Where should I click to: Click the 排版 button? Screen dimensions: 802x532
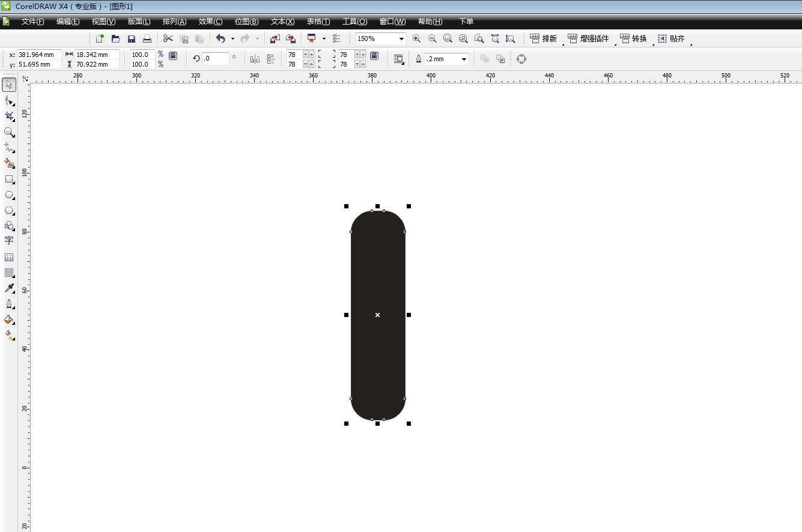pos(544,38)
